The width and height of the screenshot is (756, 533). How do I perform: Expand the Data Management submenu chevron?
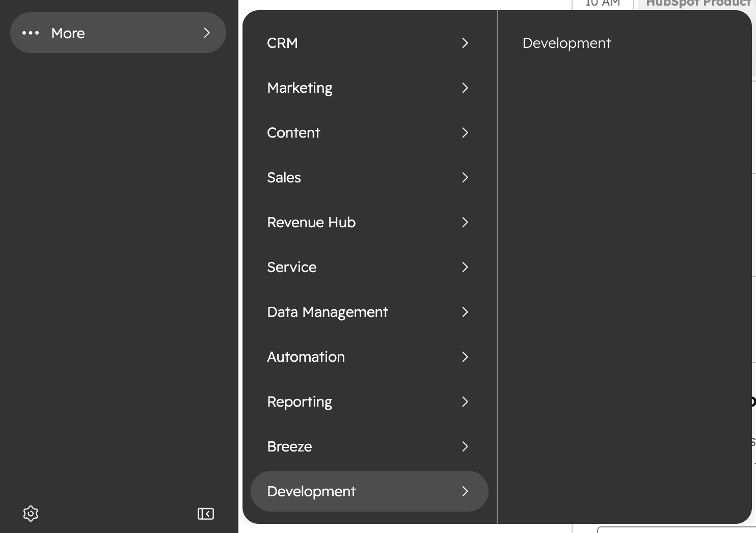[465, 312]
